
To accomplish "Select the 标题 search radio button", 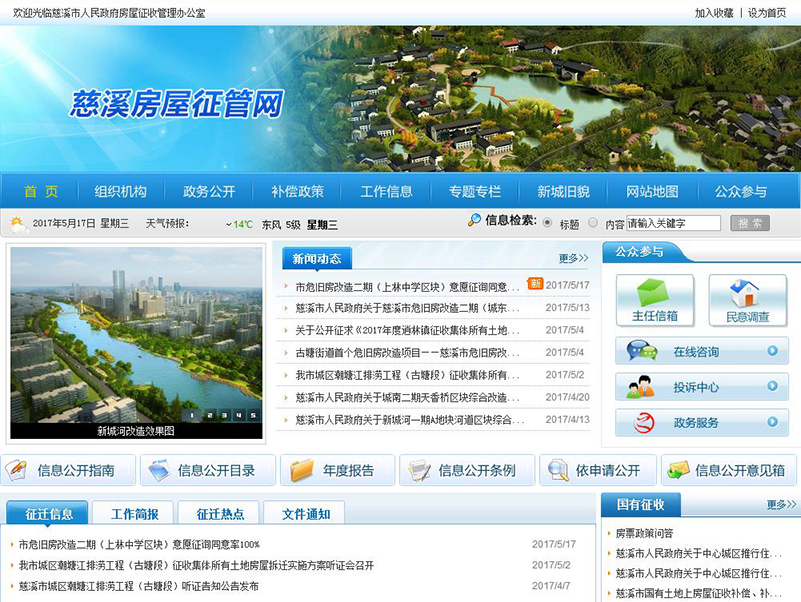I will (x=547, y=223).
